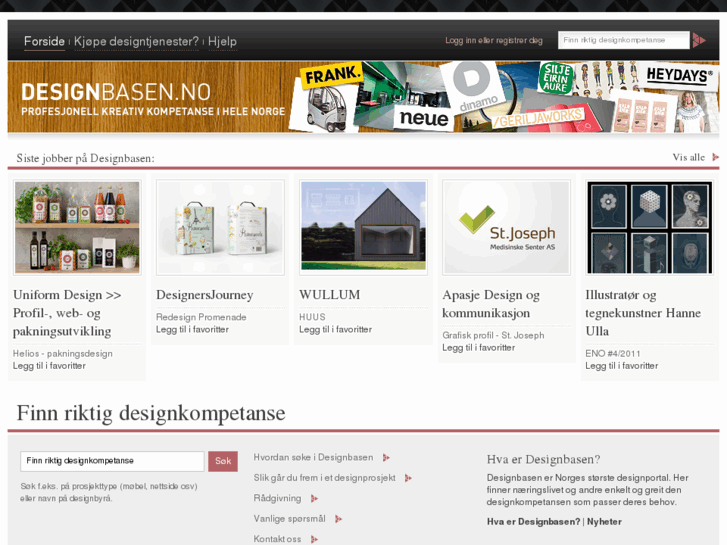The height and width of the screenshot is (545, 727).
Task: Open the Hanne Ulla illustrations thumbnail
Action: pyautogui.click(x=650, y=227)
